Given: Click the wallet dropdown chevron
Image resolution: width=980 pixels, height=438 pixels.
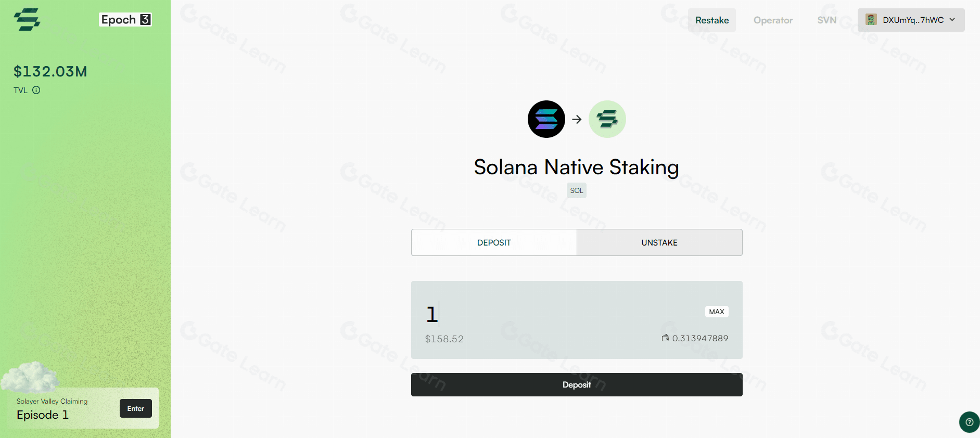Looking at the screenshot, I should (952, 20).
